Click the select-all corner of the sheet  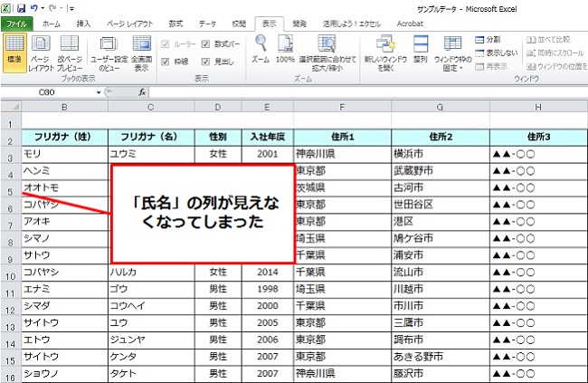[x=11, y=107]
